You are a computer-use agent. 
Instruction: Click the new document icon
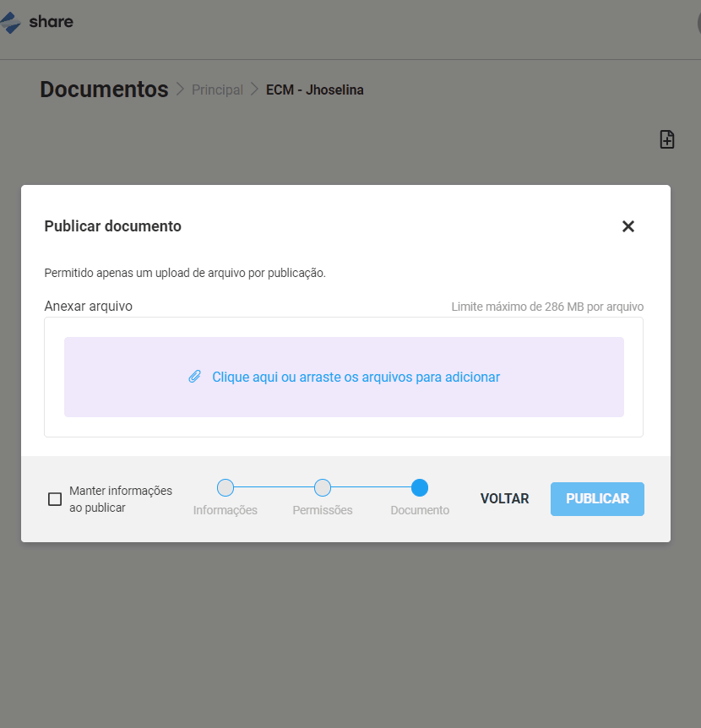[x=667, y=139]
